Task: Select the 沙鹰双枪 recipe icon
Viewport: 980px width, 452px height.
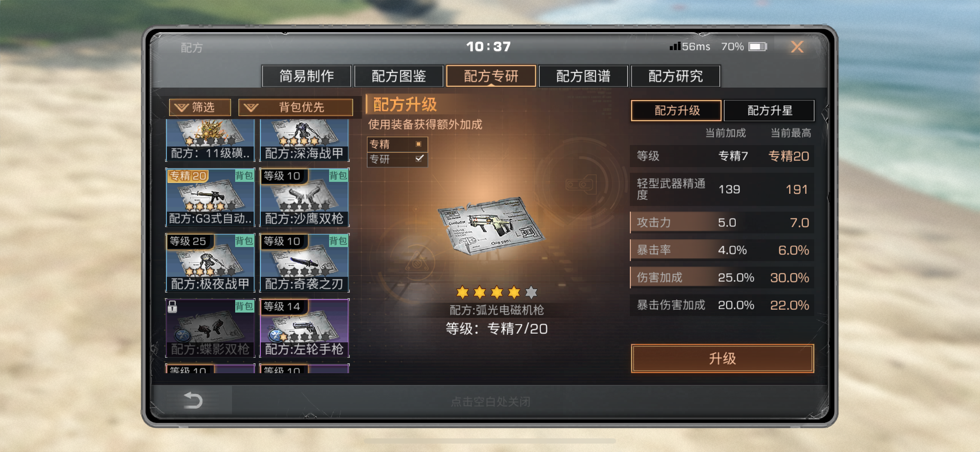Action: [x=304, y=197]
